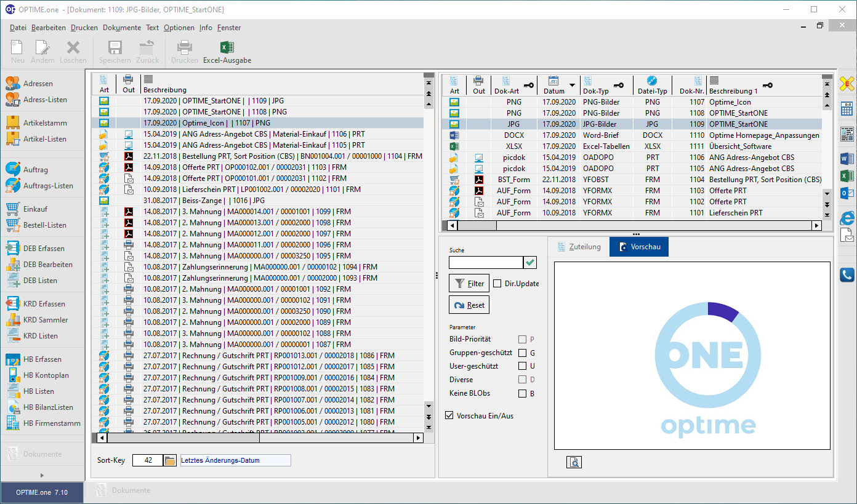Switch to the Vorschau tab
This screenshot has height=504, width=857.
[x=639, y=247]
